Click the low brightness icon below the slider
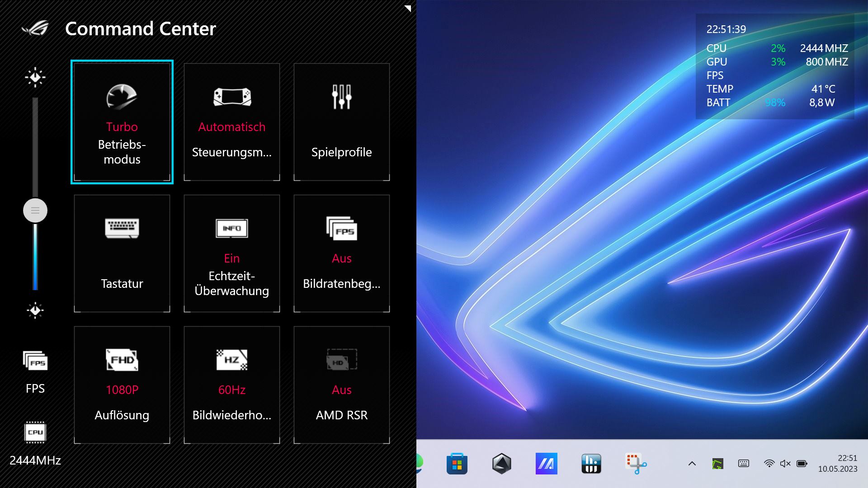 pyautogui.click(x=35, y=310)
